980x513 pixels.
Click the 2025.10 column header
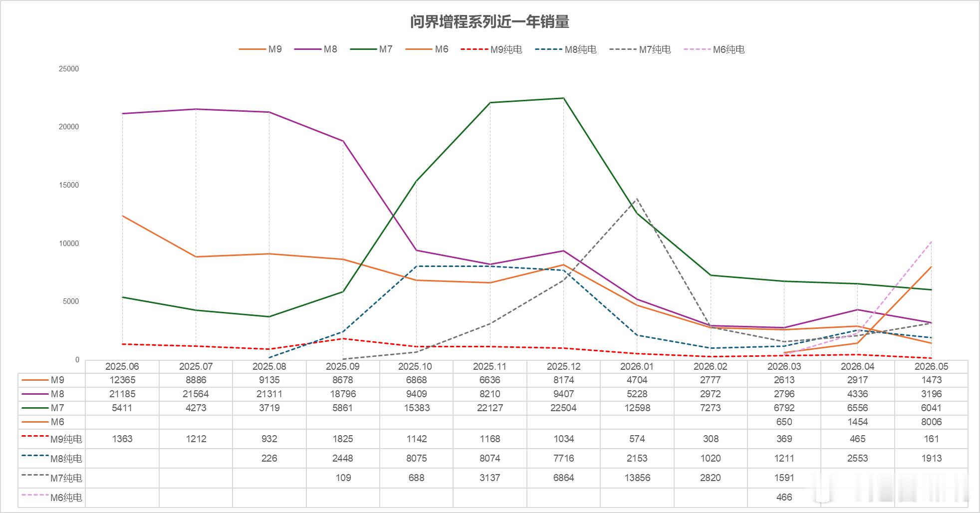[x=416, y=366]
